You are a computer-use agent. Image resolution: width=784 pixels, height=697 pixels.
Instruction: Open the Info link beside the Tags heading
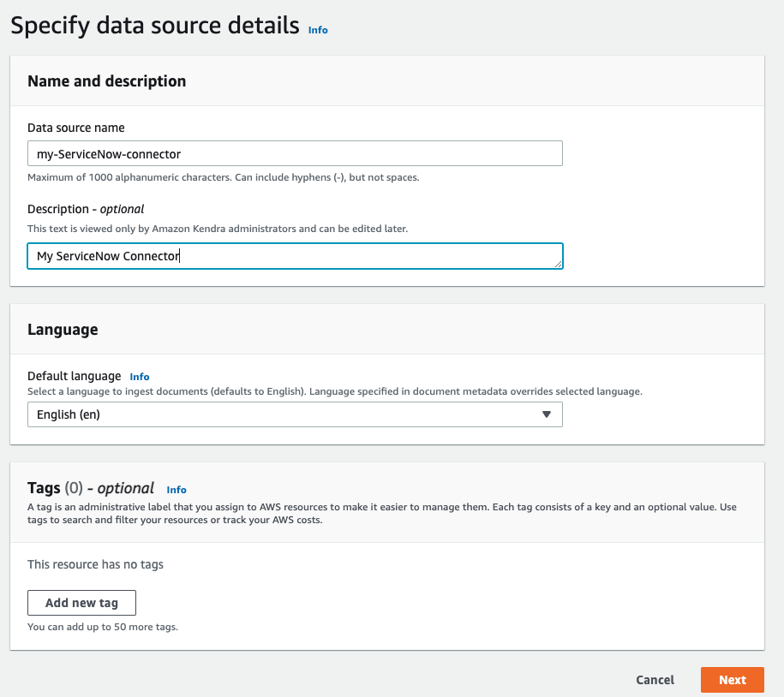(177, 490)
